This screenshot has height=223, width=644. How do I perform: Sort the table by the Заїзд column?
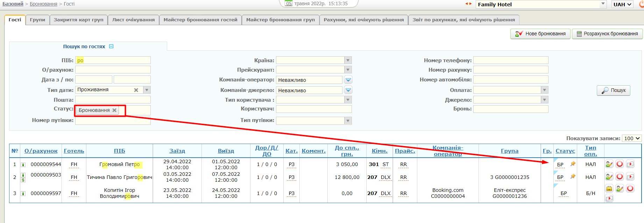coord(177,151)
